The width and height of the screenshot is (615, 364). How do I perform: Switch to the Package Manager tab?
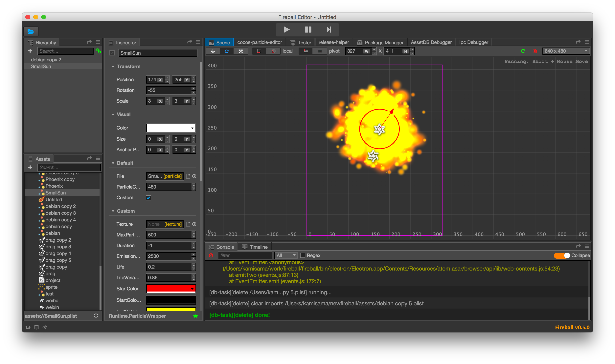380,42
